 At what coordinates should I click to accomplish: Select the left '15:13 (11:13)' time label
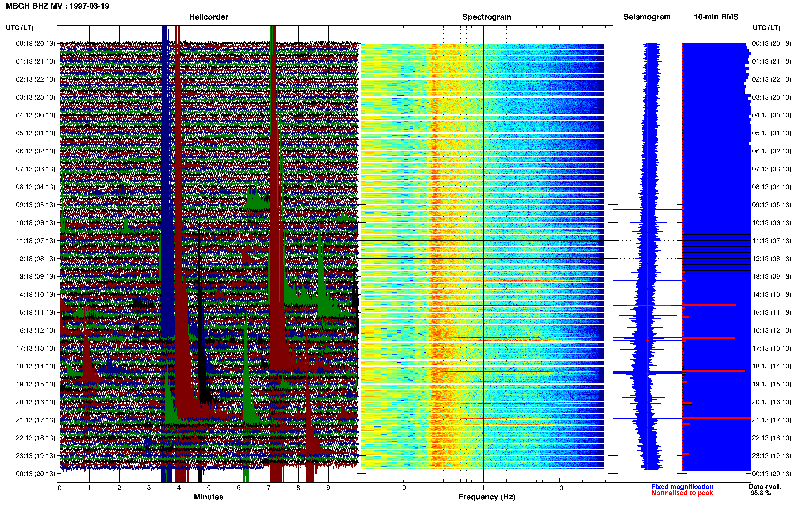point(35,313)
